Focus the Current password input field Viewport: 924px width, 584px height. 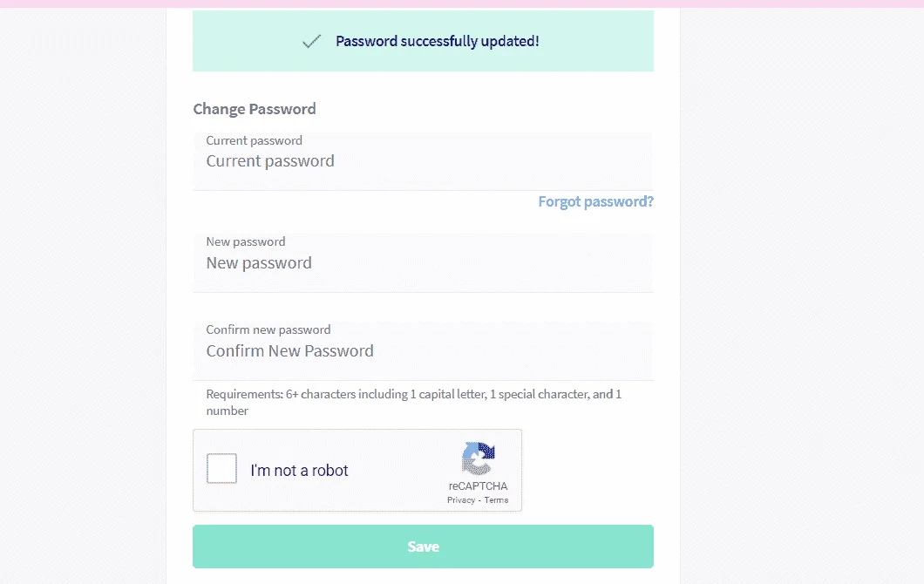tap(423, 161)
